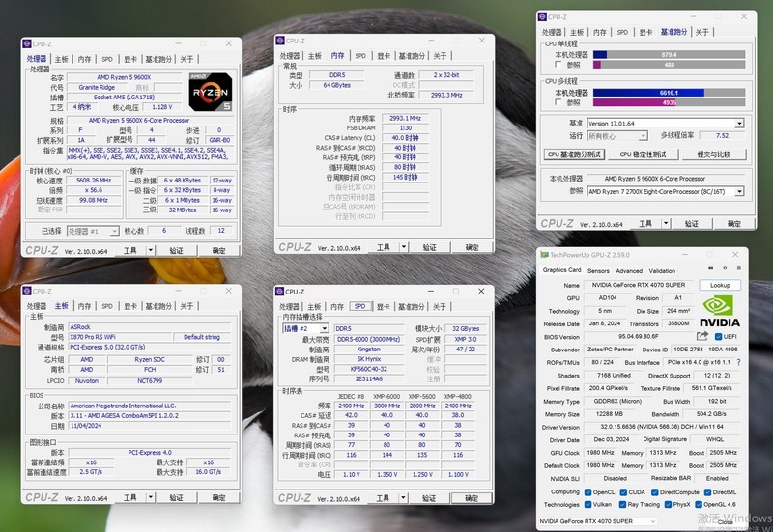Select 关于 tab in benchmark window
Screen dimensions: 773x532
[701, 32]
